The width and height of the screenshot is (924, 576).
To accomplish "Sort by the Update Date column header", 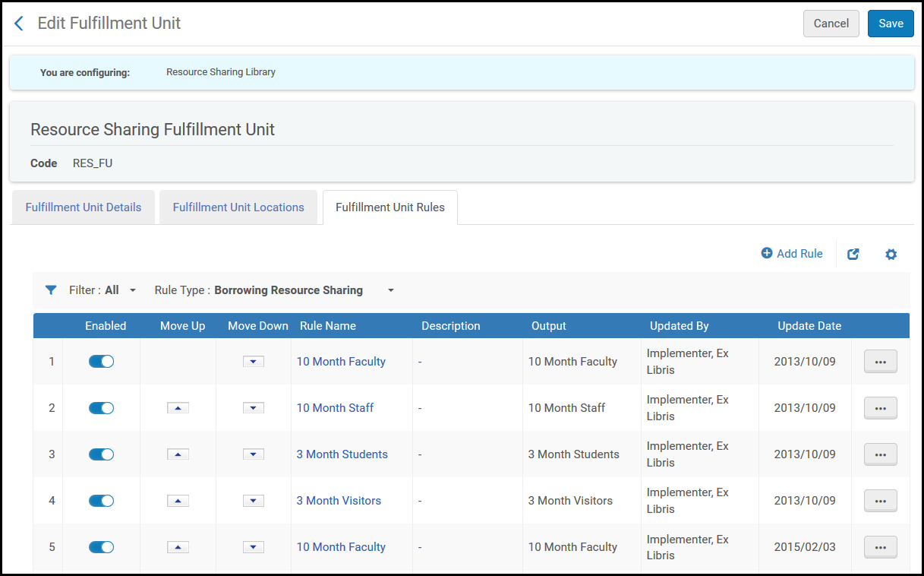I will pos(809,326).
